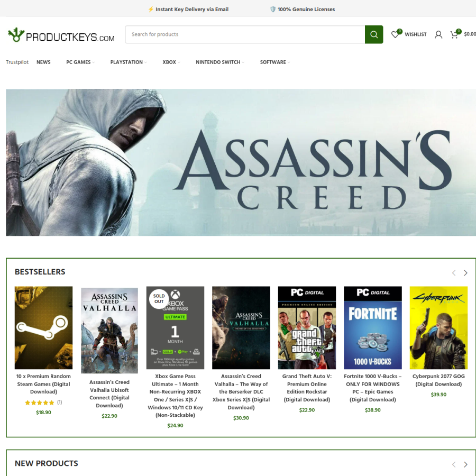Viewport: 476px width, 476px height.
Task: Open Grand Theft Auto V Premium Online title
Action: coord(307,388)
